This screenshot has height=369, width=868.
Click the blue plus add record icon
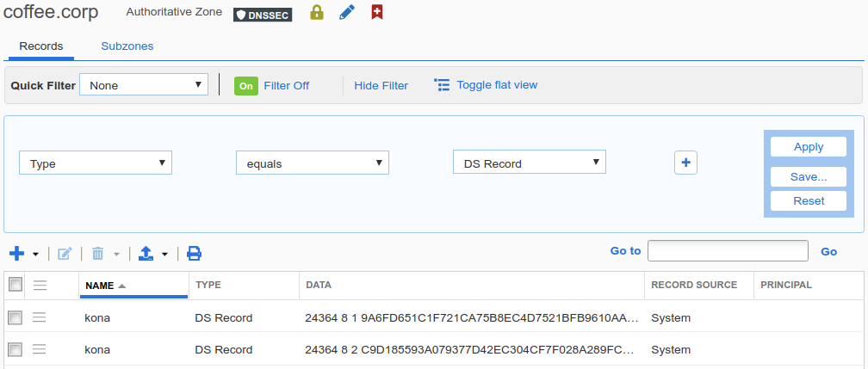click(17, 254)
